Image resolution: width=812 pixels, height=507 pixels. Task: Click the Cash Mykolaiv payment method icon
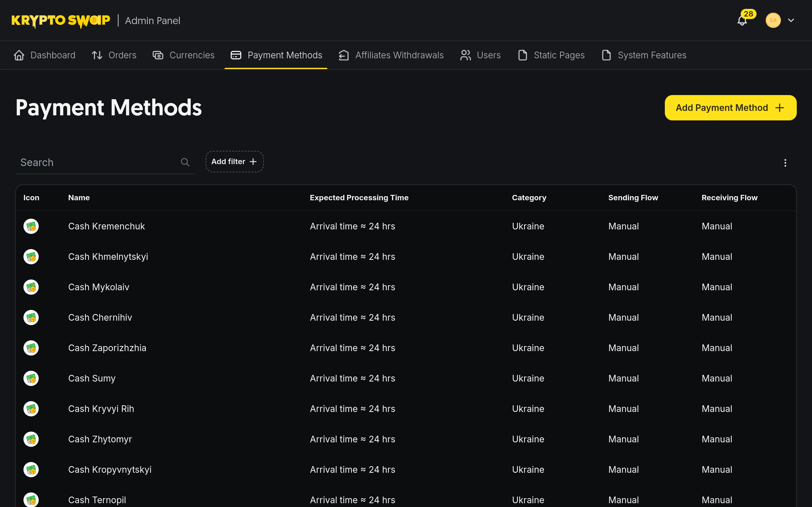(x=31, y=287)
